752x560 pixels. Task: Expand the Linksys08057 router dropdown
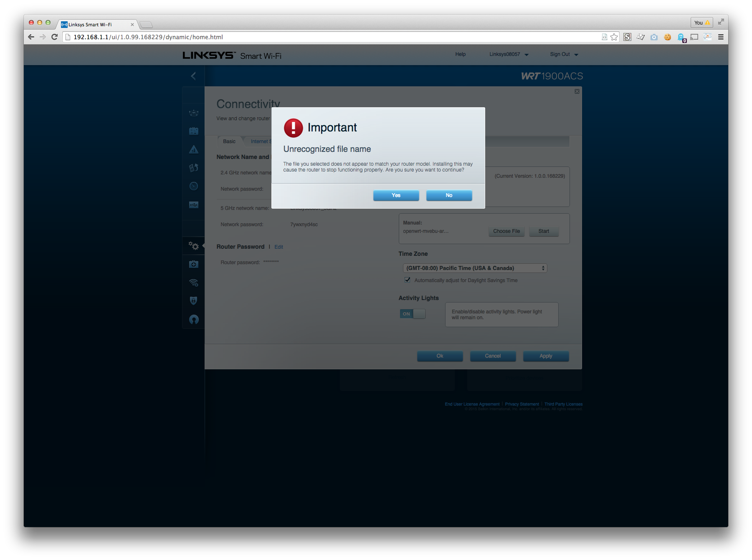pos(509,54)
